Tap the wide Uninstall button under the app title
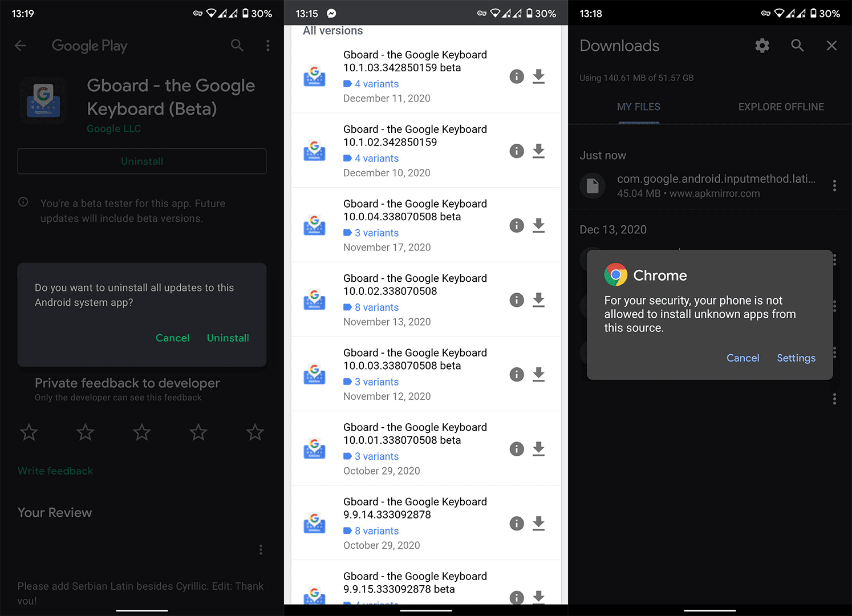Screen dimensions: 852x616 pyautogui.click(x=142, y=161)
